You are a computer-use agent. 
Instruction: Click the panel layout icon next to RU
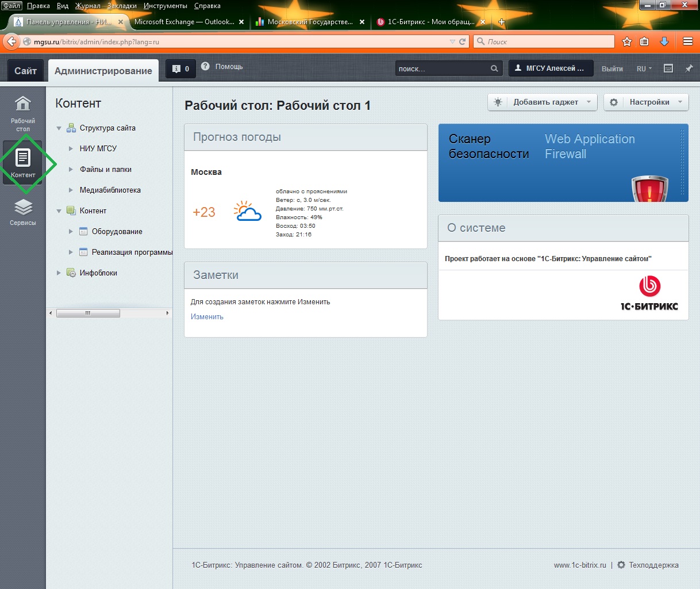(668, 68)
